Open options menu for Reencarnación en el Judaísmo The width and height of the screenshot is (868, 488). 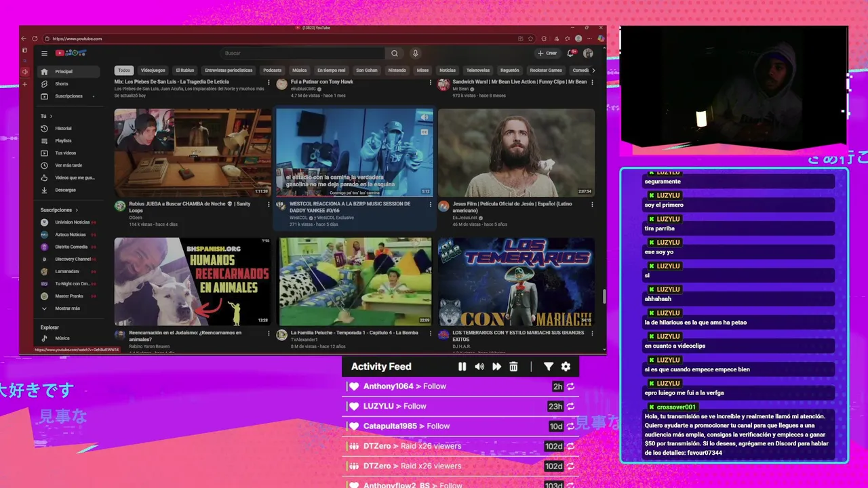pyautogui.click(x=269, y=333)
